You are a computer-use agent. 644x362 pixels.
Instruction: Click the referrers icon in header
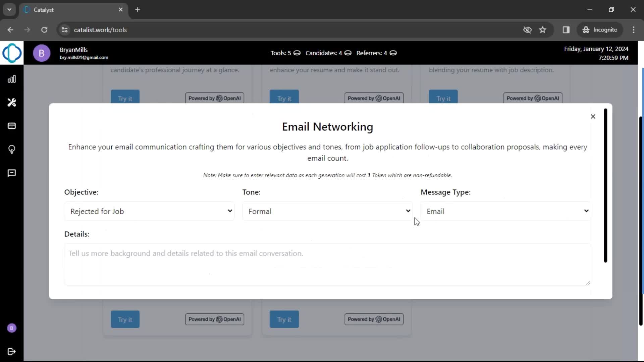point(394,53)
